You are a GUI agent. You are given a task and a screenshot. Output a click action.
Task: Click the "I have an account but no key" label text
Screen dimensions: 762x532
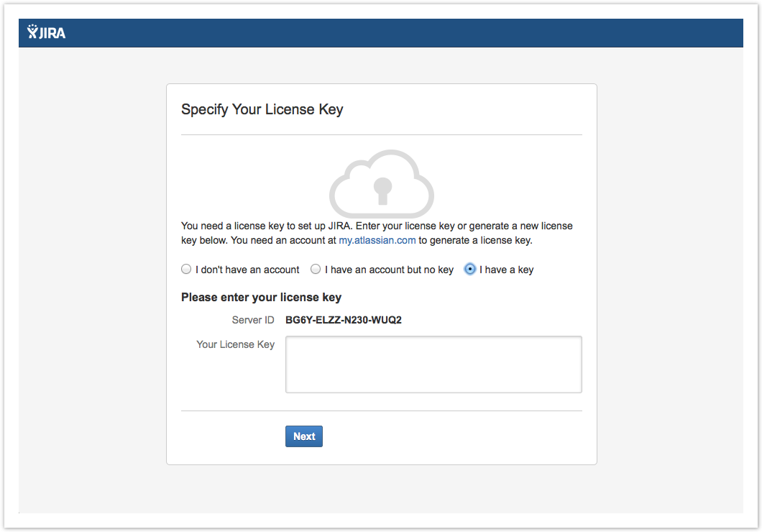tap(389, 270)
